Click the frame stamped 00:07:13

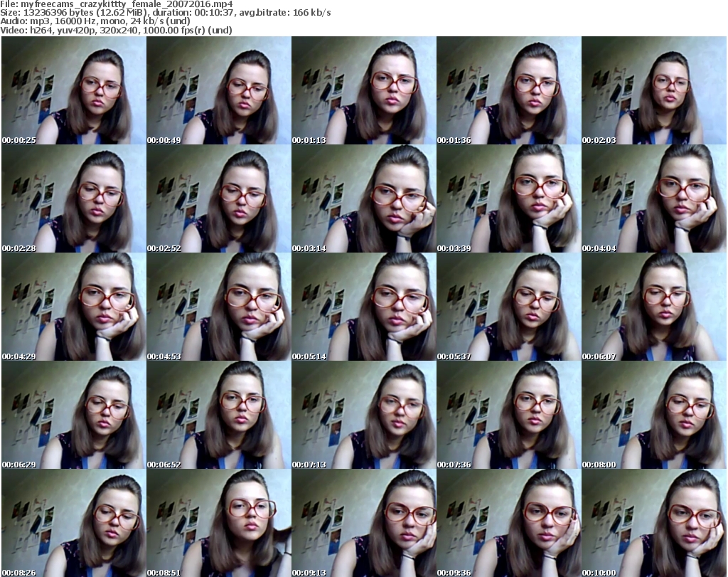coord(364,415)
